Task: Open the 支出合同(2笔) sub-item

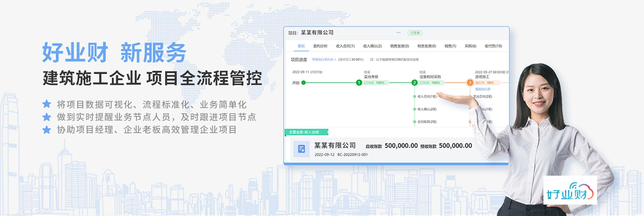Action: (x=483, y=96)
